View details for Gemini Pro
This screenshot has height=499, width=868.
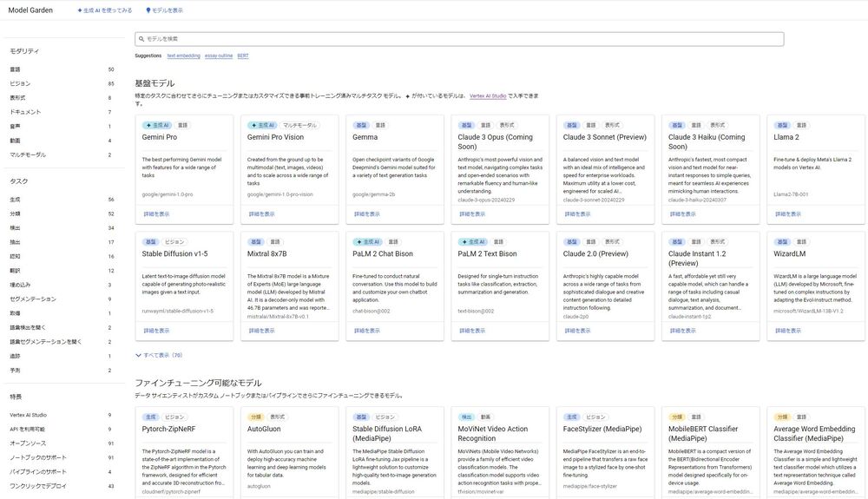156,214
